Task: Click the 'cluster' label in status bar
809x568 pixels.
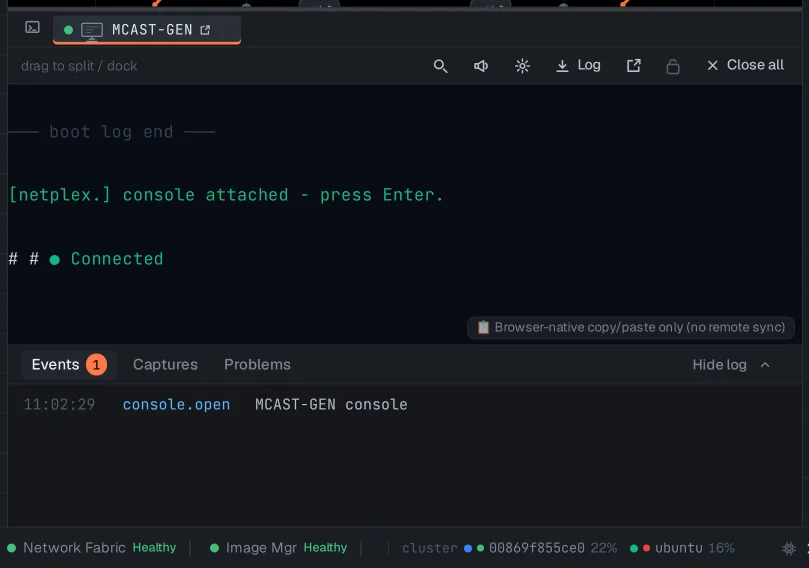Action: tap(429, 548)
